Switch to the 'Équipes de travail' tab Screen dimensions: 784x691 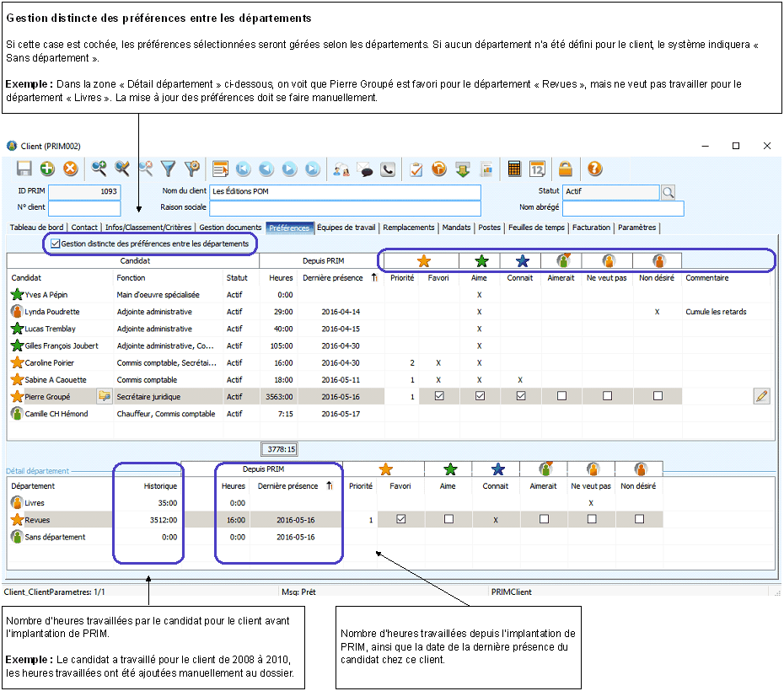tap(346, 228)
